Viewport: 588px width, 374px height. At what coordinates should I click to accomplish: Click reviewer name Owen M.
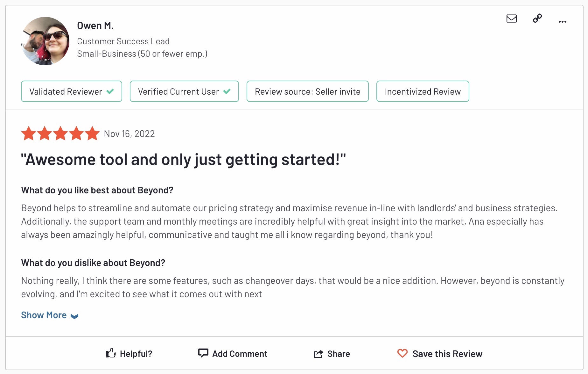(x=95, y=25)
